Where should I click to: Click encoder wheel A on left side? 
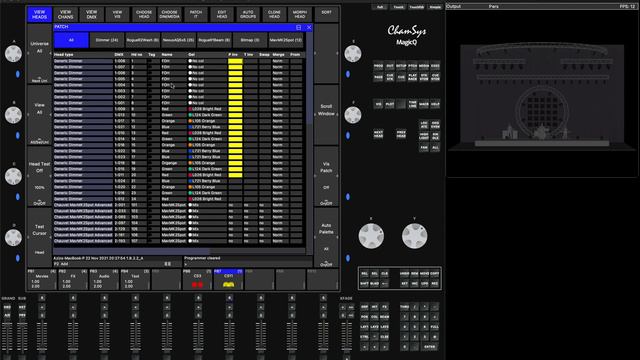click(x=13, y=53)
